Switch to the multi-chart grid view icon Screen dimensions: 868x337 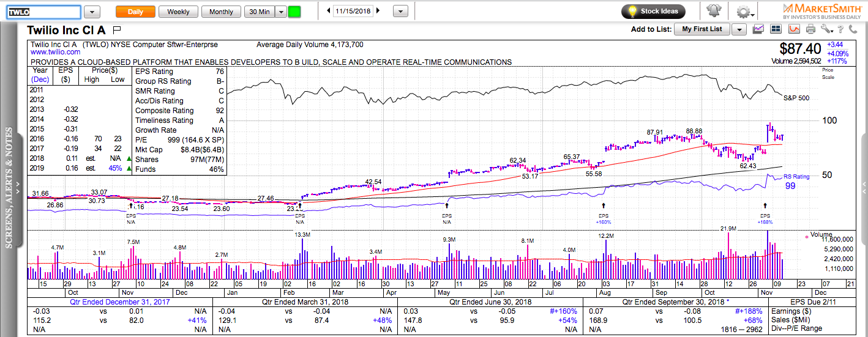tap(776, 29)
